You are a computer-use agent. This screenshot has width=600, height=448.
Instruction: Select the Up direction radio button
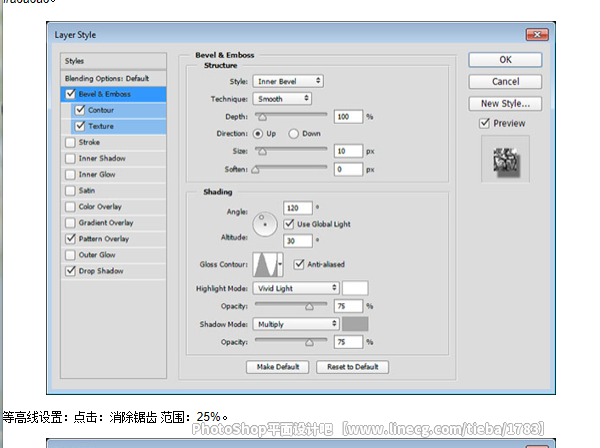(x=258, y=134)
